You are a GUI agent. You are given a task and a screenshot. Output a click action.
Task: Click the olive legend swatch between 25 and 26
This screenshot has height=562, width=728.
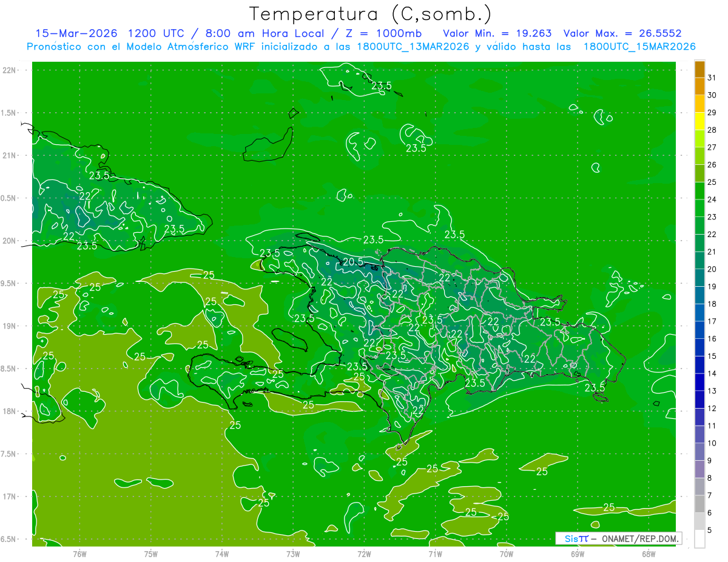click(699, 173)
